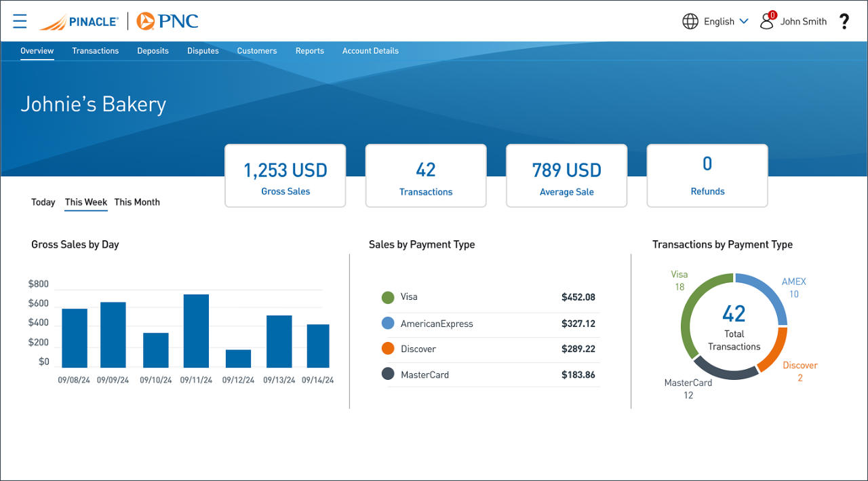Select the This Week time range
The height and width of the screenshot is (481, 868).
click(x=86, y=202)
